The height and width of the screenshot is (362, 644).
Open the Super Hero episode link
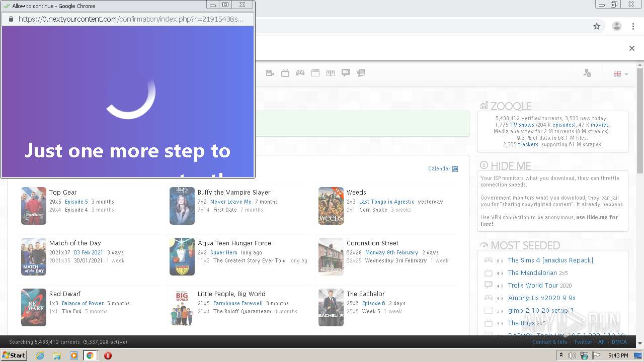click(224, 252)
